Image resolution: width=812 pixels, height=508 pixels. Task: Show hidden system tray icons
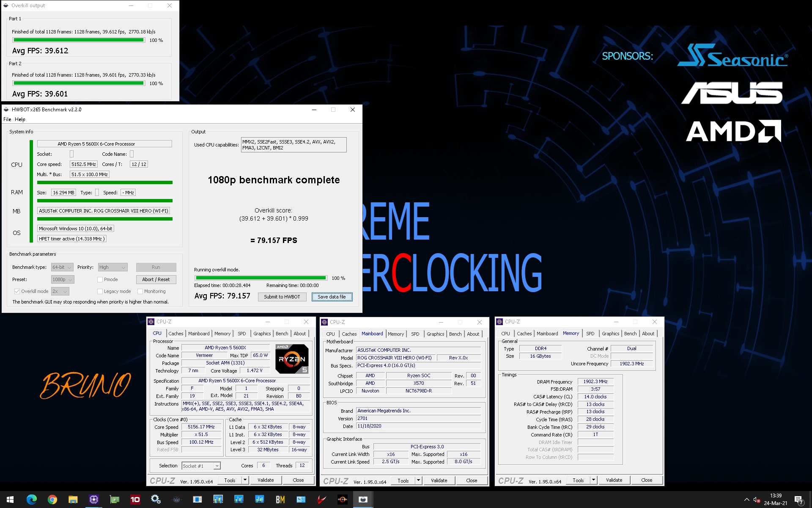click(746, 500)
